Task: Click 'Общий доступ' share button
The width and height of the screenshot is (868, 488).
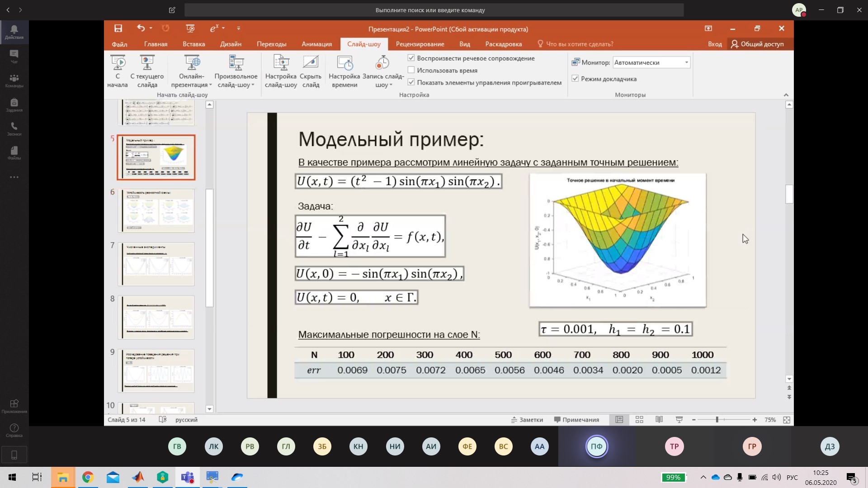Action: pos(757,44)
